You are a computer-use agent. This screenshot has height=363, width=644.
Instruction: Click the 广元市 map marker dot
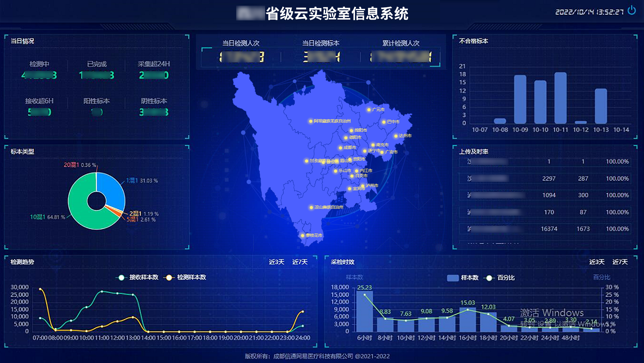point(369,110)
